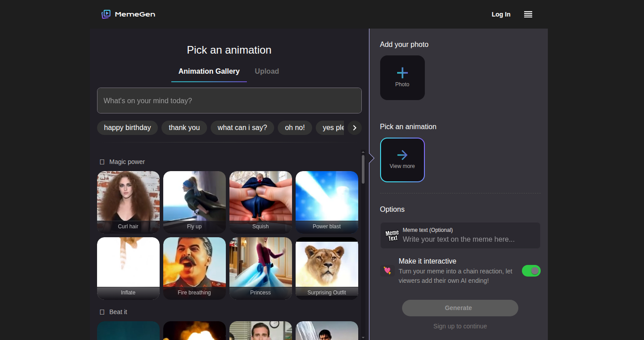Click the gallery vertical scrollbar thumb
644x340 pixels.
[363, 169]
